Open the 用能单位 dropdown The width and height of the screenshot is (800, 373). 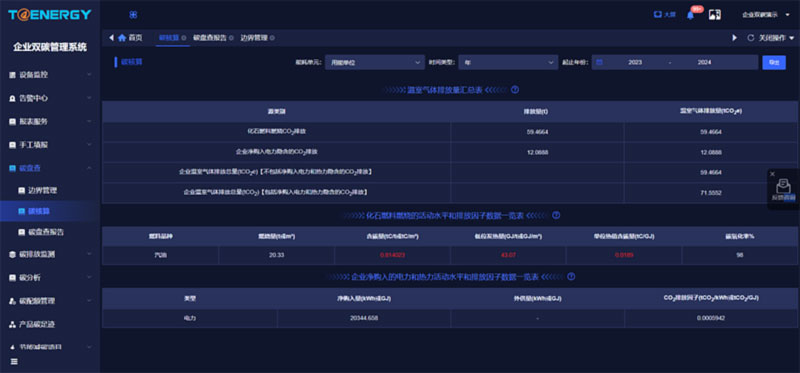click(x=374, y=62)
